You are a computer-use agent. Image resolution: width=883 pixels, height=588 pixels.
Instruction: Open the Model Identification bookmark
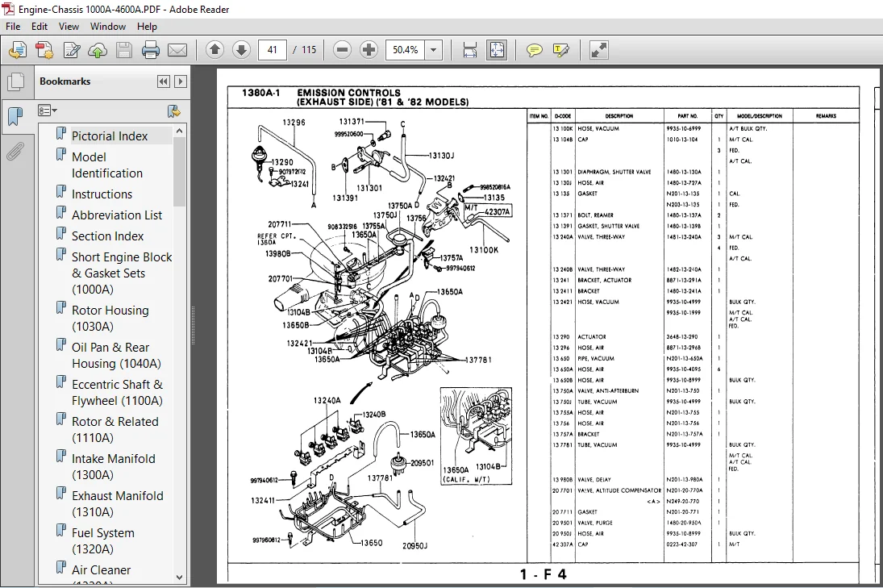pyautogui.click(x=107, y=165)
